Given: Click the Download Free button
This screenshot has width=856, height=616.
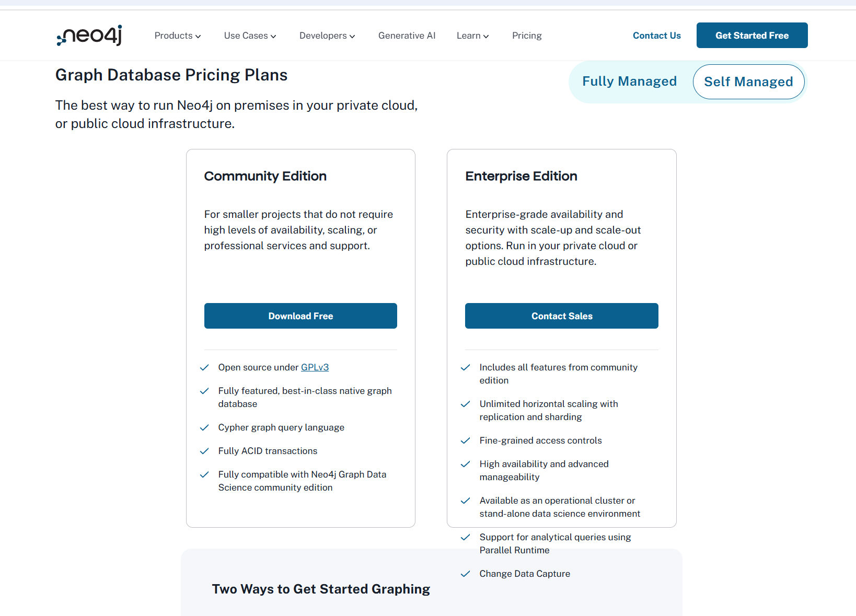Looking at the screenshot, I should pyautogui.click(x=300, y=316).
